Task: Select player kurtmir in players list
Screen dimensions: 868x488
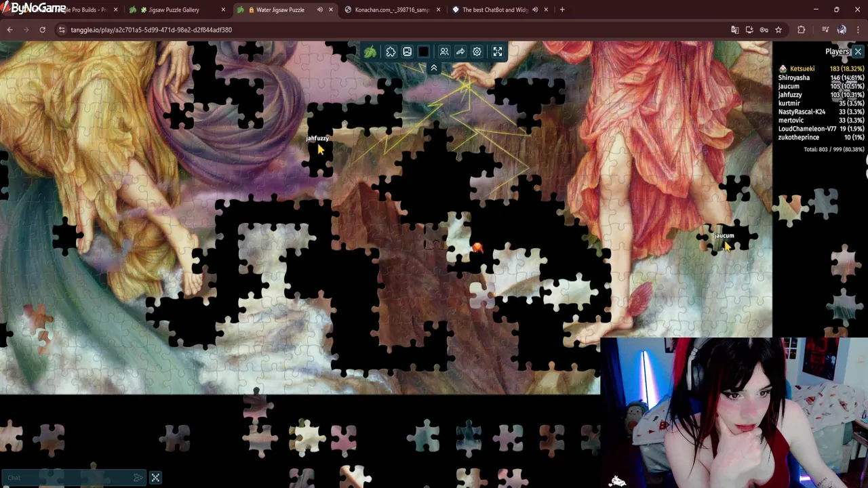Action: click(x=789, y=103)
